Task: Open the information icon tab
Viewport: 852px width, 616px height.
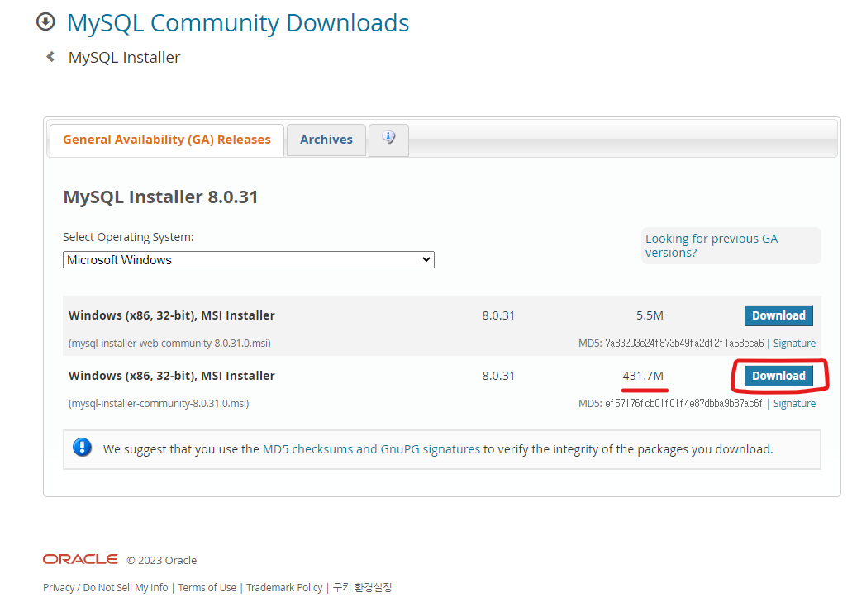Action: pyautogui.click(x=388, y=140)
